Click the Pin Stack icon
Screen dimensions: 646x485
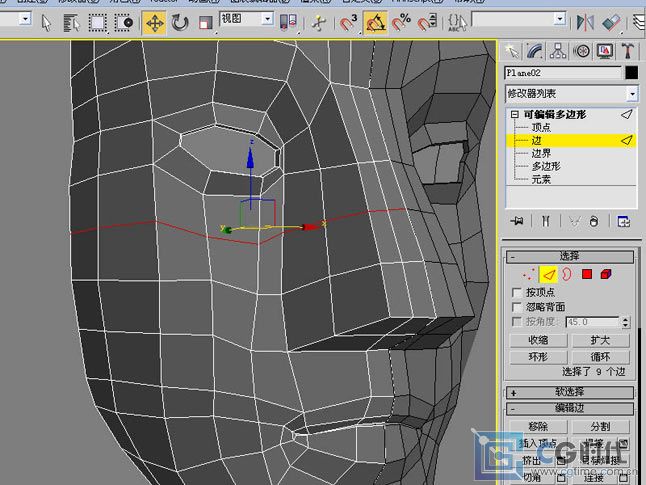[517, 222]
